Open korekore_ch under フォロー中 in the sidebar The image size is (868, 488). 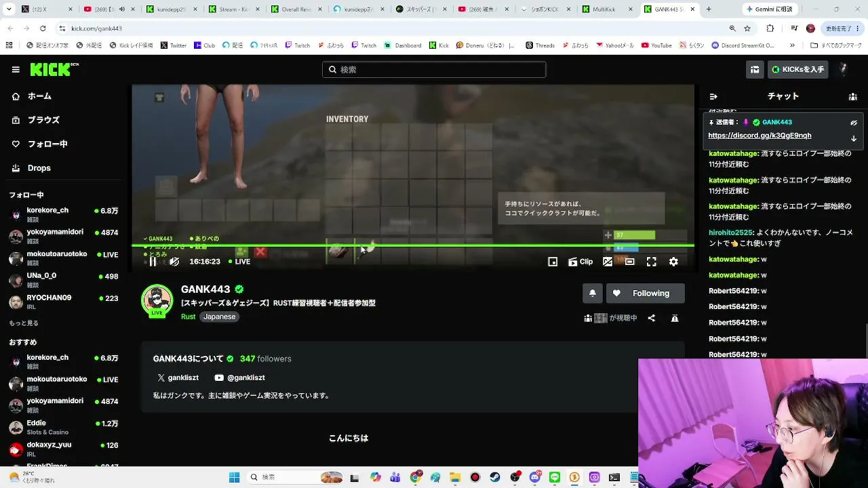pyautogui.click(x=64, y=214)
